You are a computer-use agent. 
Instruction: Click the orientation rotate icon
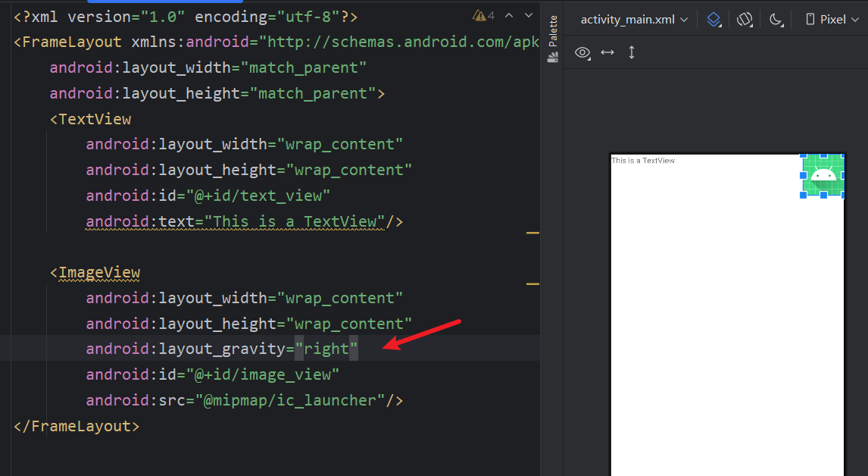(x=745, y=20)
